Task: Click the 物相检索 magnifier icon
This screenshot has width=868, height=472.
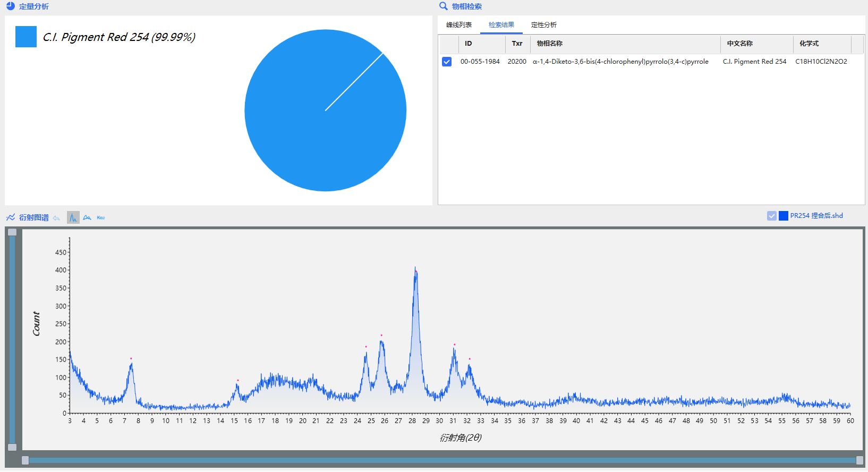Action: pos(443,6)
